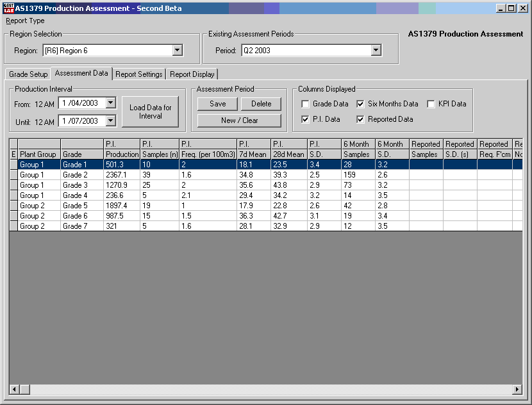The width and height of the screenshot is (532, 405).
Task: Expand the Region dropdown list
Action: pos(178,51)
